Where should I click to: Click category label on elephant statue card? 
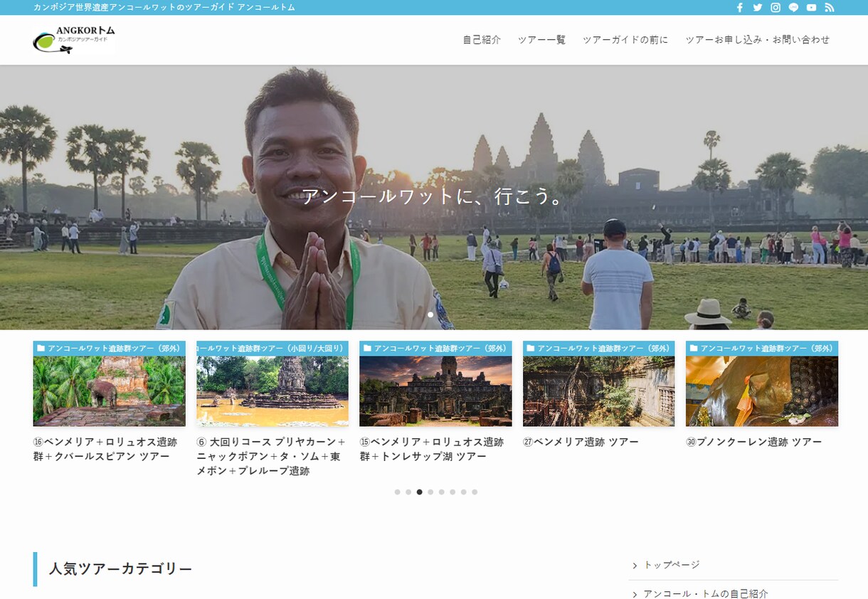click(109, 349)
